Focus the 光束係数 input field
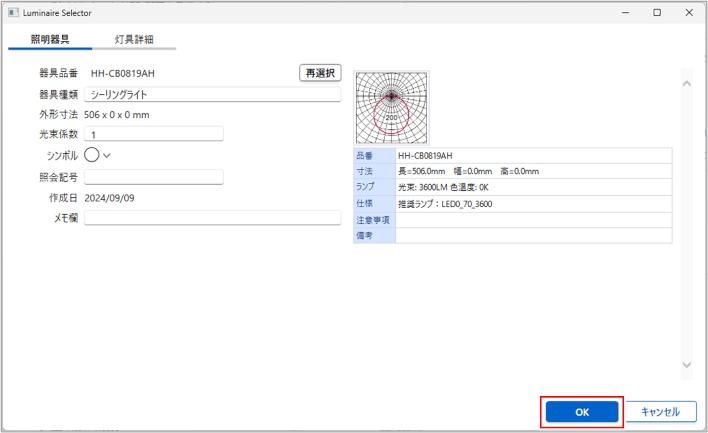The height and width of the screenshot is (433, 708). (153, 134)
